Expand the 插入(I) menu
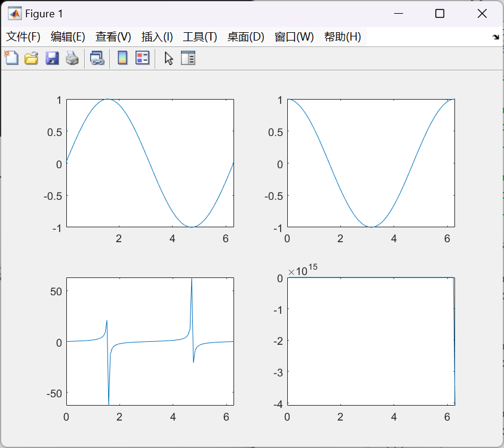Viewport: 504px width, 448px height. point(157,36)
